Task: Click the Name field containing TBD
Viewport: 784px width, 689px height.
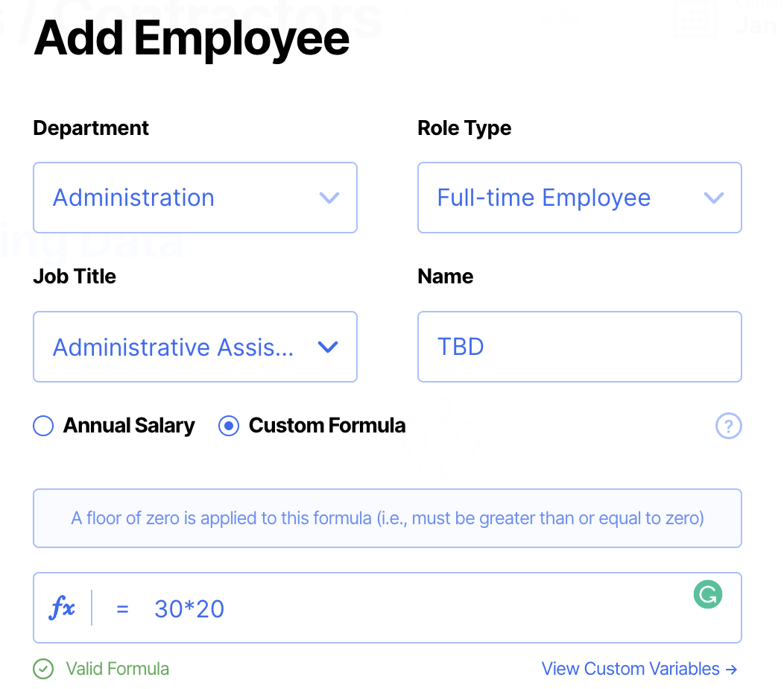Action: 579,347
